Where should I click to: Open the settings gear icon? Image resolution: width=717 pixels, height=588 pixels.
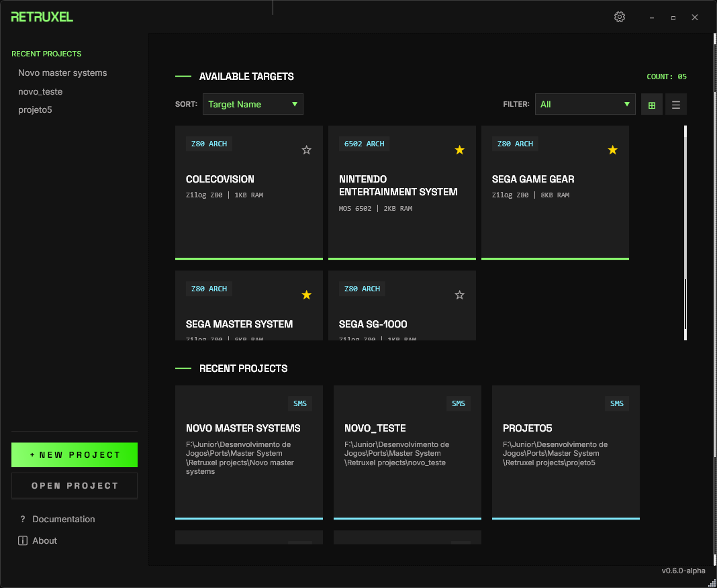tap(620, 17)
